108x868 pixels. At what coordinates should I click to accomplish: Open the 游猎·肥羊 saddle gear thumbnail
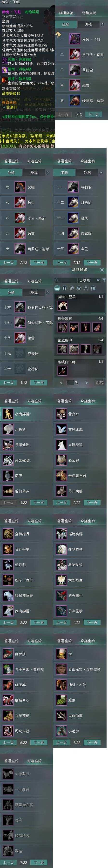[x=62, y=306]
